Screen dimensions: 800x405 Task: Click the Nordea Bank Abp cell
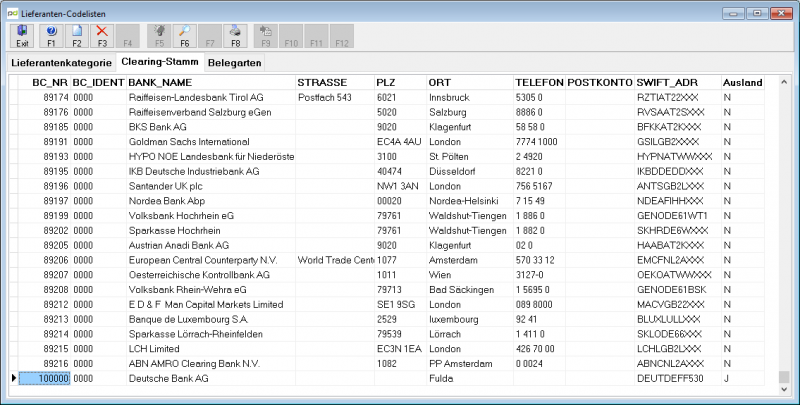pos(211,201)
